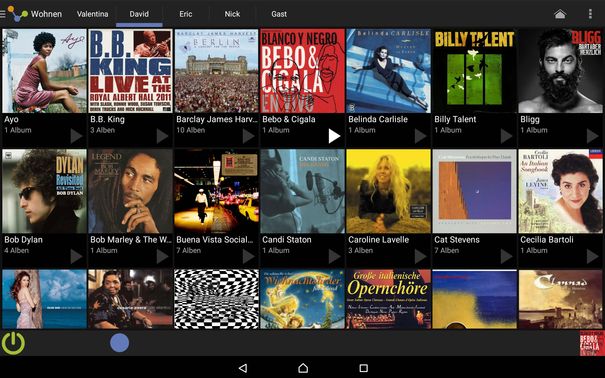Screen dimensions: 605x378
Task: Open the three-dot overflow menu
Action: (x=590, y=14)
